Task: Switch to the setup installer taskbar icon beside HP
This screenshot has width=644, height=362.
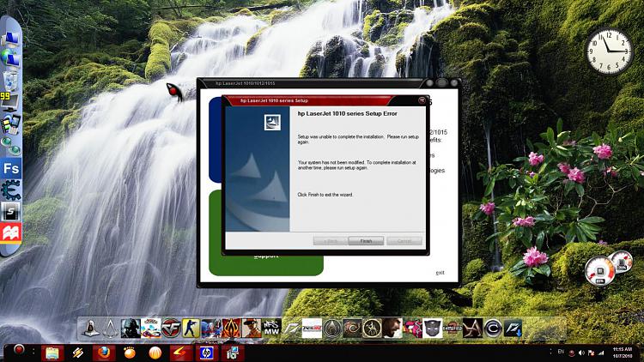Action: click(x=233, y=353)
